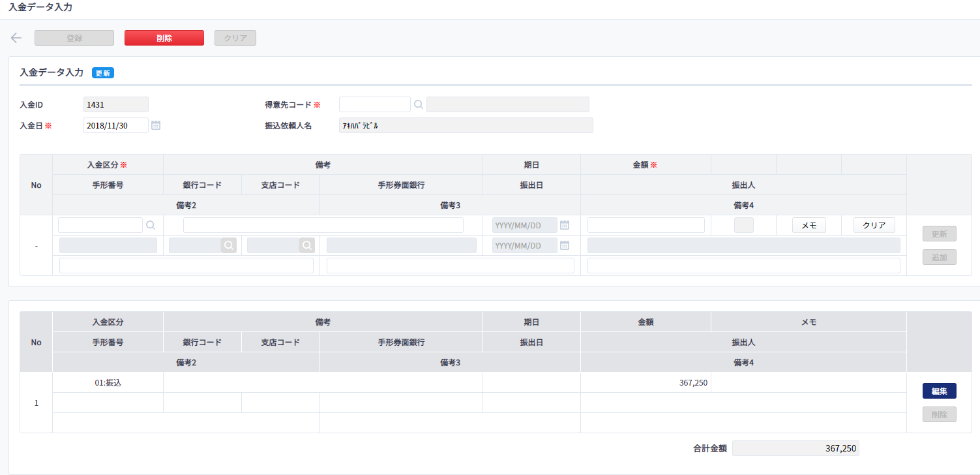Click the 入金データ入力 page title at the top
Screen dimensions: 980x475
(40, 8)
